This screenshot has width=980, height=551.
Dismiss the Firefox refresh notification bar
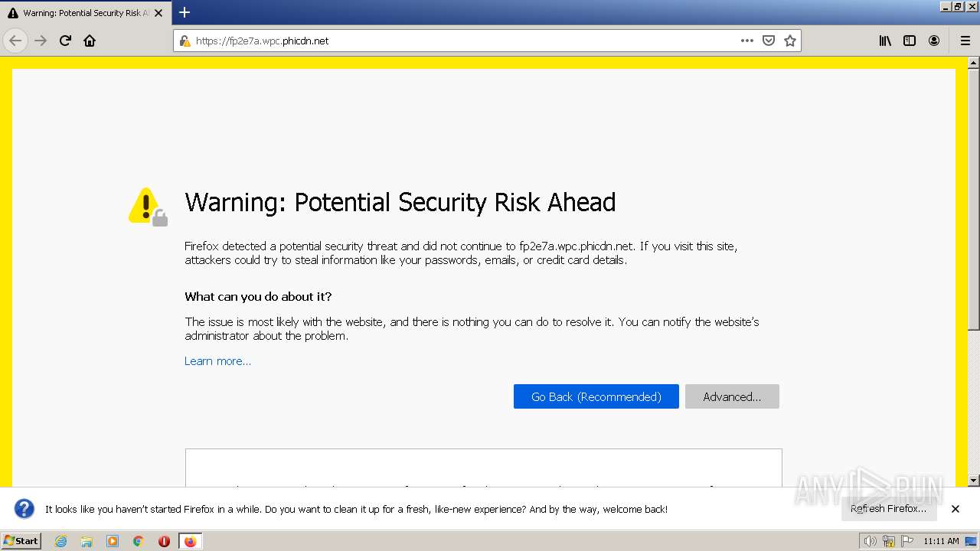pos(955,509)
